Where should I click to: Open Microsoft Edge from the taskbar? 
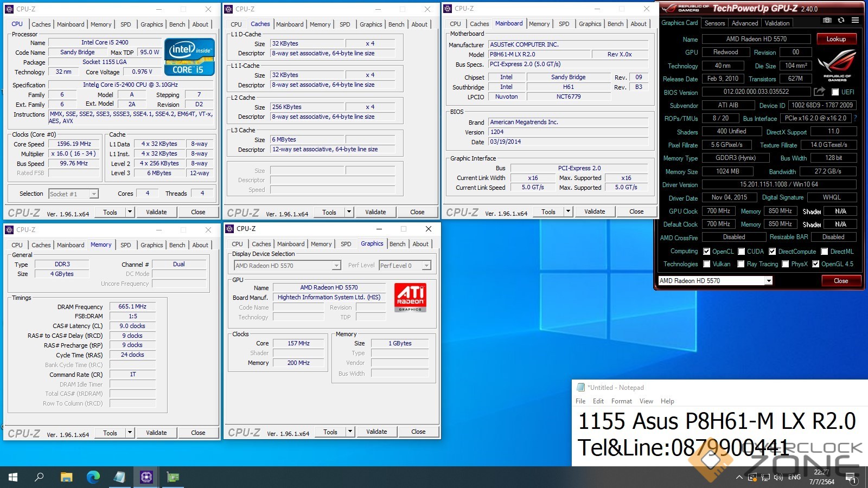click(93, 477)
